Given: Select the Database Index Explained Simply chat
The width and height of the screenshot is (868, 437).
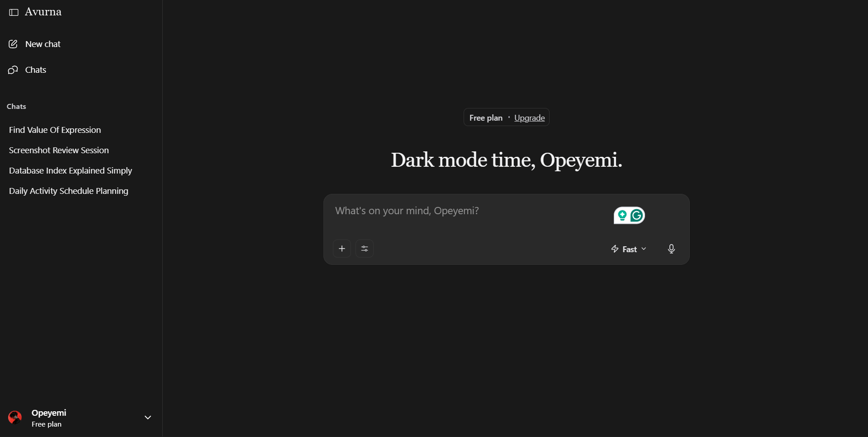Looking at the screenshot, I should pyautogui.click(x=71, y=170).
